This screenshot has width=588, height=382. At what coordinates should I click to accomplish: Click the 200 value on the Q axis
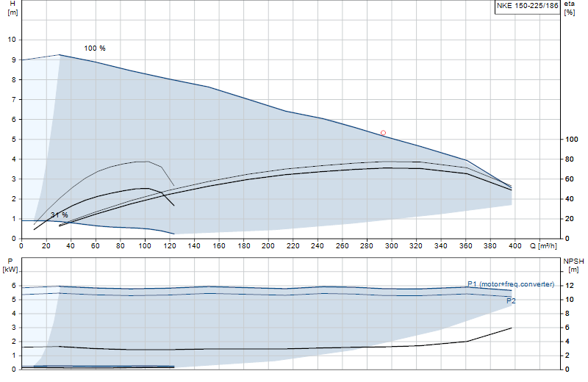(268, 246)
